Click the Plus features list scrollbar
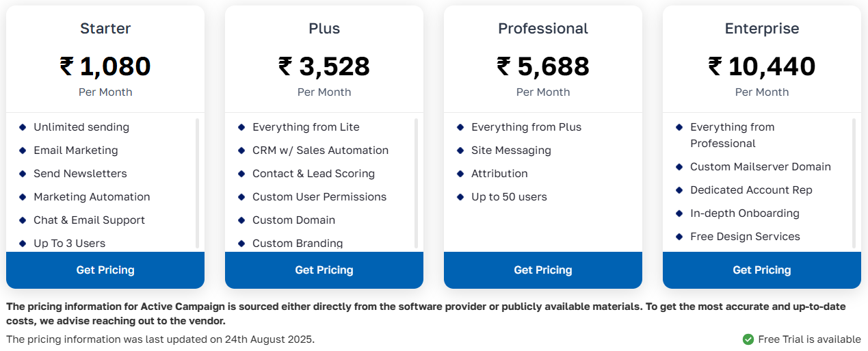The height and width of the screenshot is (351, 868). click(416, 183)
